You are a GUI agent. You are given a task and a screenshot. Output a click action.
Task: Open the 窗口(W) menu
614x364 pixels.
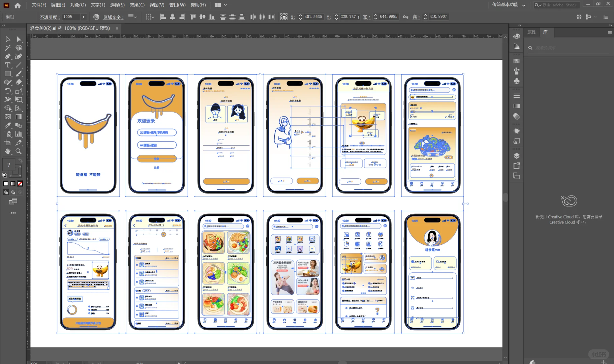pos(178,5)
